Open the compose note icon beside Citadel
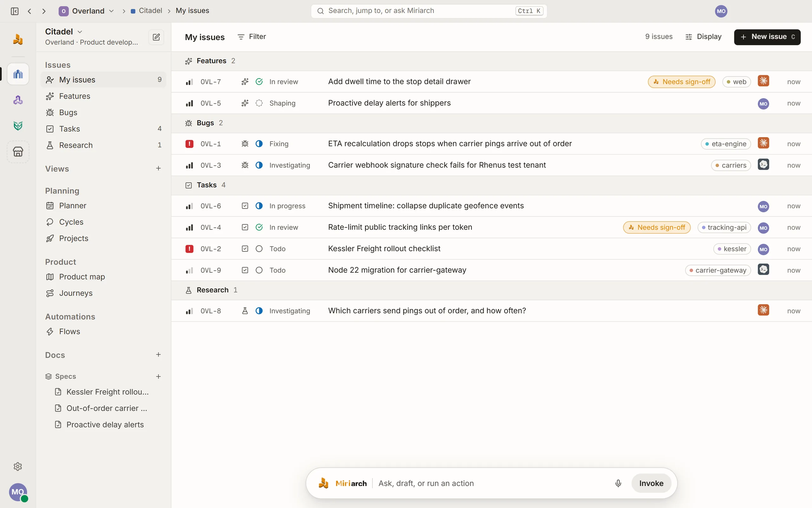This screenshot has height=508, width=812. (156, 37)
